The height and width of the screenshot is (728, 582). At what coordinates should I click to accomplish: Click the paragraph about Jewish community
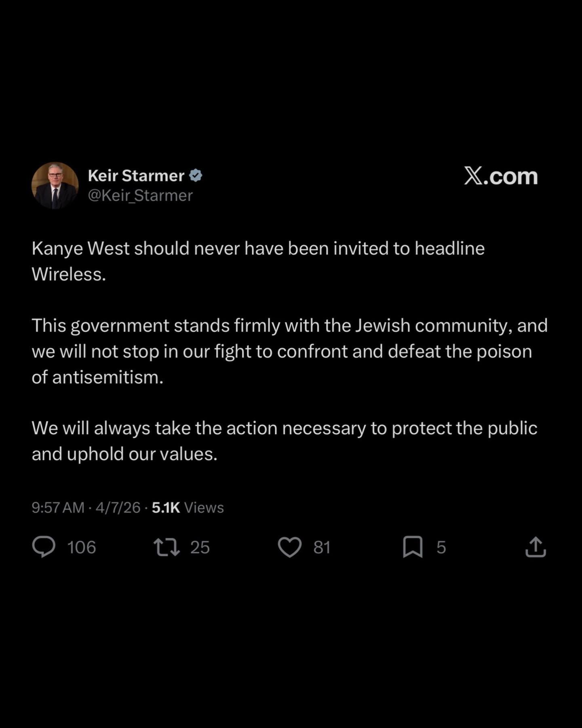click(289, 351)
